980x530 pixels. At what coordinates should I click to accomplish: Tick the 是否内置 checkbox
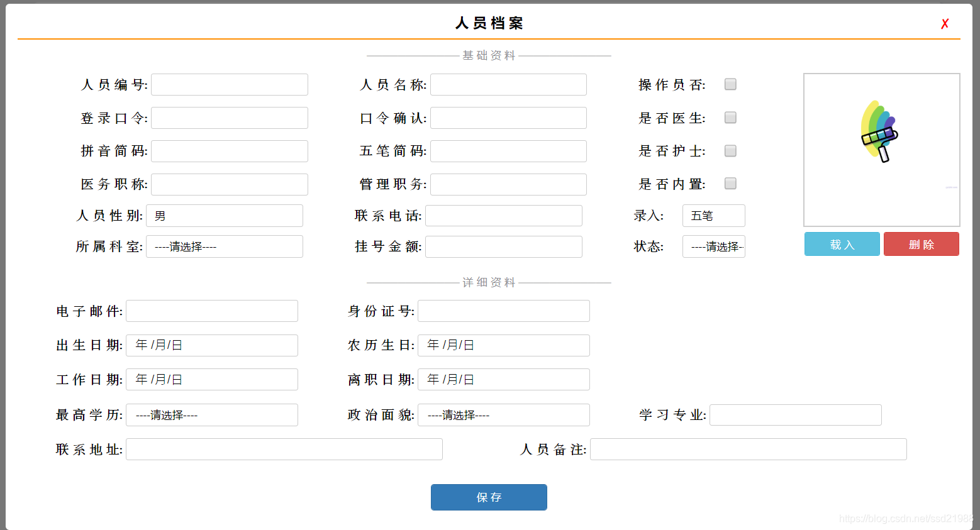730,184
